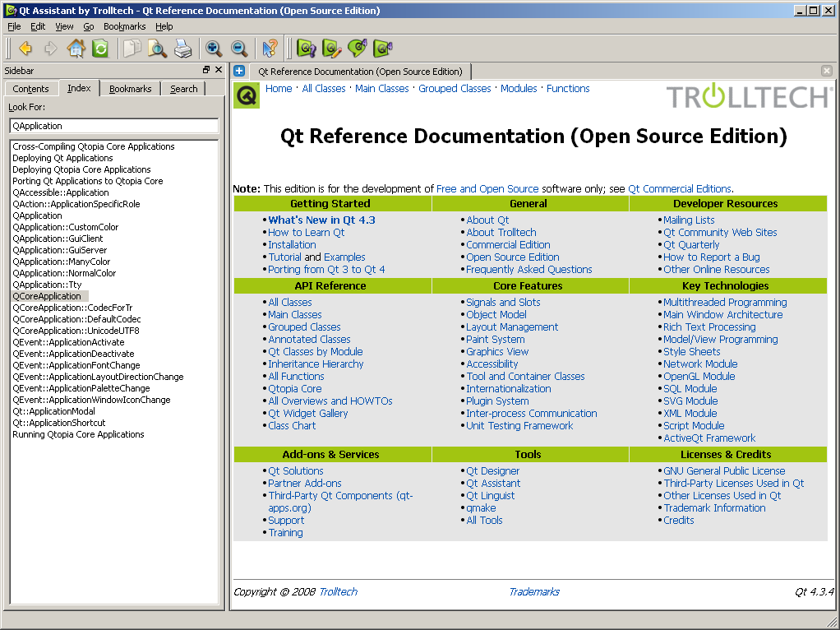
Task: Click the green speech-bubble Qt icon
Action: pyautogui.click(x=358, y=49)
